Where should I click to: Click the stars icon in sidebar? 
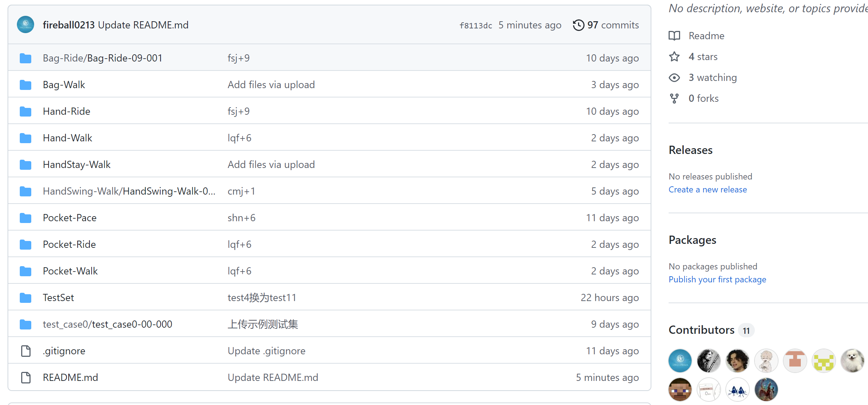click(x=674, y=57)
